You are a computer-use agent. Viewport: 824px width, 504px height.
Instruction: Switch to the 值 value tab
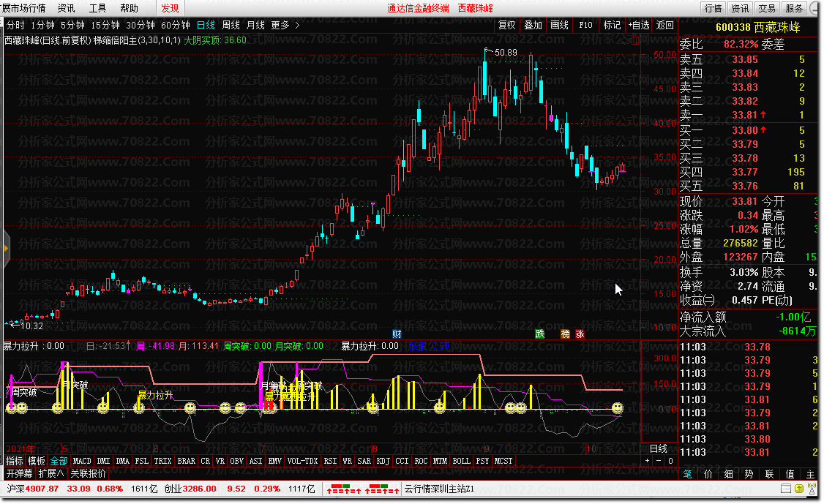(790, 474)
